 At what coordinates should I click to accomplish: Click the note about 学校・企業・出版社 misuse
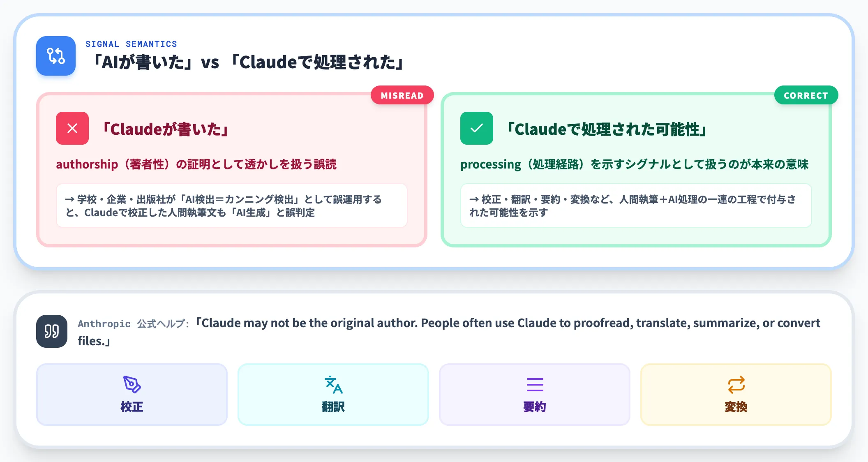click(232, 206)
